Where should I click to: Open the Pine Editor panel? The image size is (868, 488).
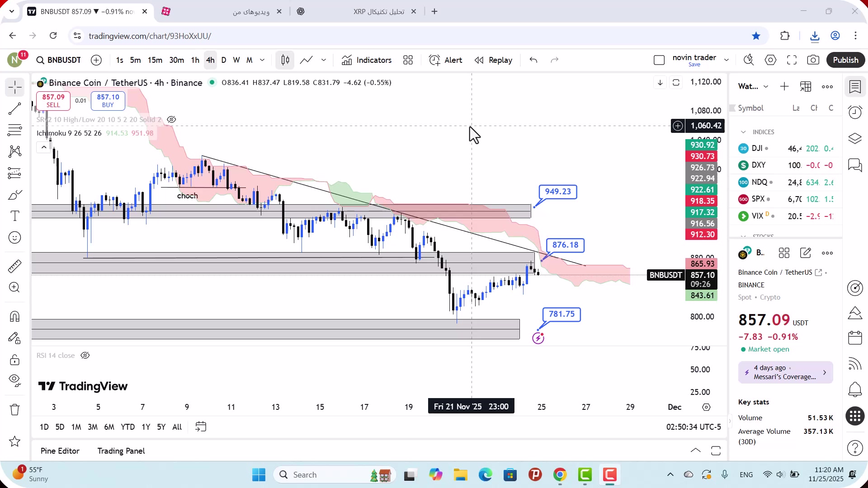point(60,451)
